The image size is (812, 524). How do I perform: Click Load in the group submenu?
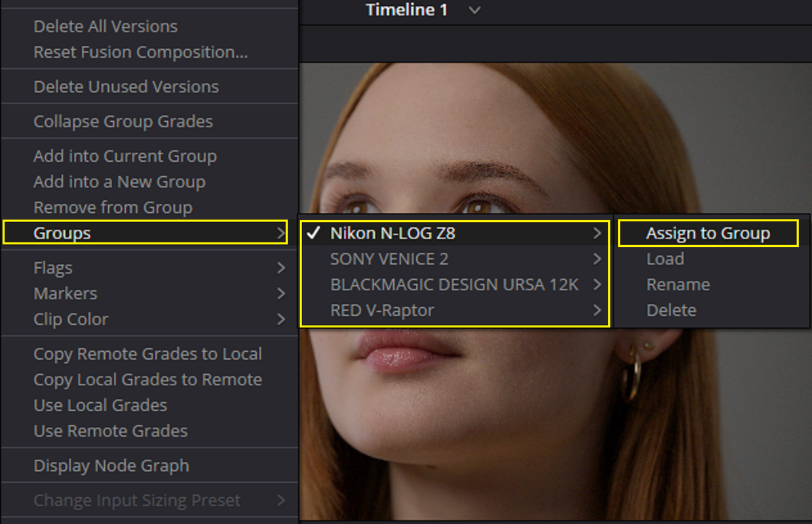[665, 259]
